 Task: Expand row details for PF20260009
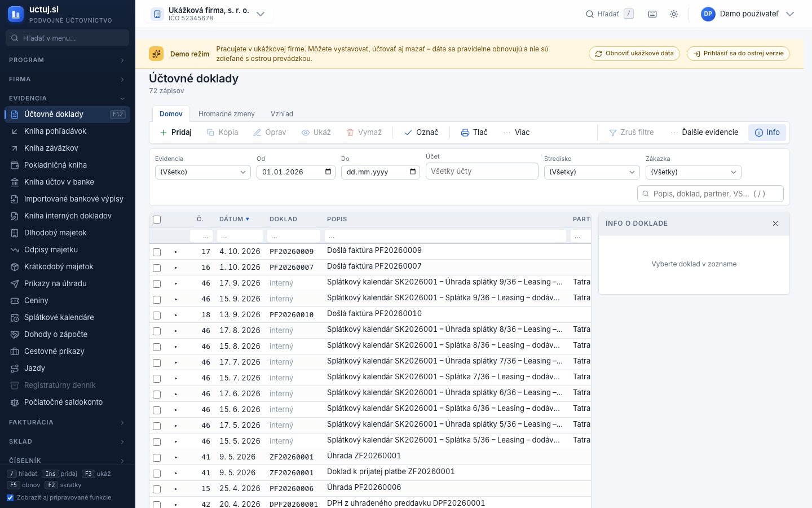coord(176,252)
